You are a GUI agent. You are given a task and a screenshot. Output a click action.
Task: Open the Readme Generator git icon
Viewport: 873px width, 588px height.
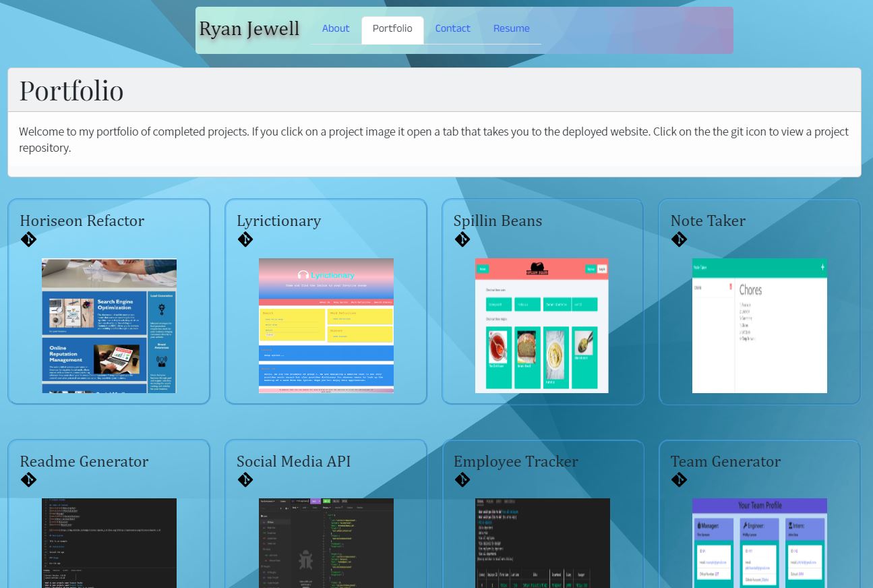(28, 479)
